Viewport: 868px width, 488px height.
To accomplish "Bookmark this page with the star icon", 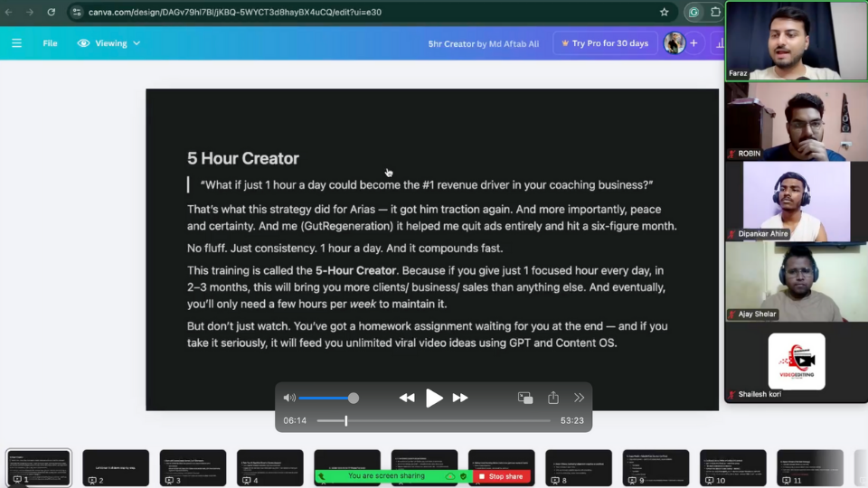I will tap(664, 13).
